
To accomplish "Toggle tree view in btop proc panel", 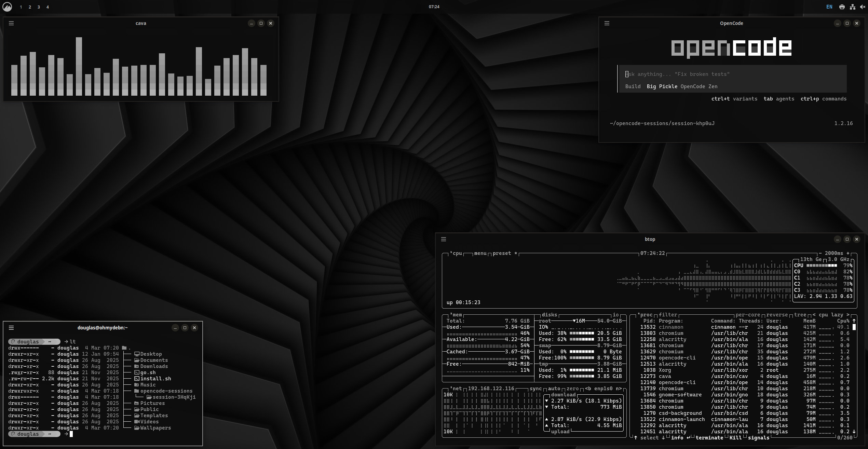I will pos(800,315).
